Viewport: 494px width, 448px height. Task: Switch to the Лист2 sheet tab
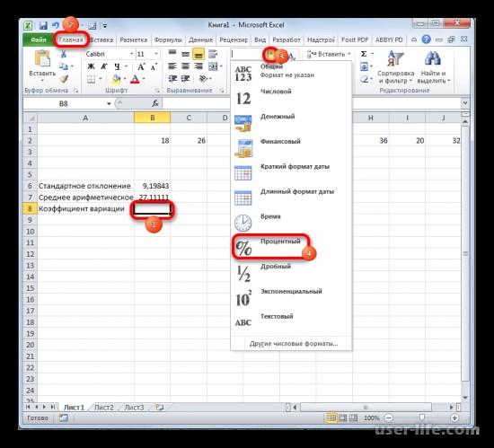click(x=104, y=408)
